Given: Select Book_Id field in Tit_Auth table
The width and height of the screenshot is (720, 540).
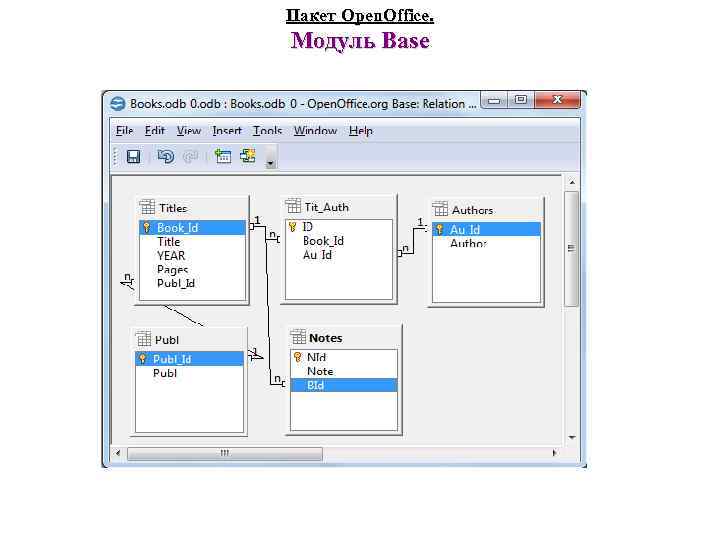Looking at the screenshot, I should pos(339,241).
